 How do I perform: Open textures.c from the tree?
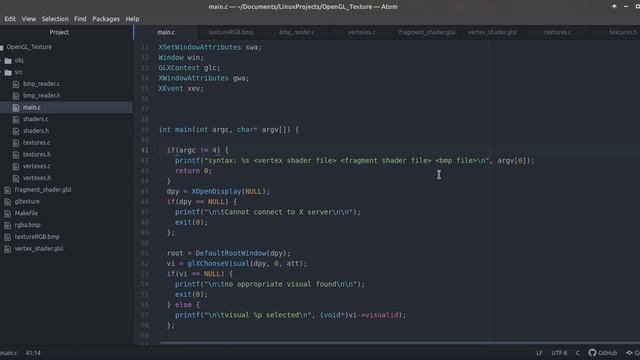(x=37, y=143)
